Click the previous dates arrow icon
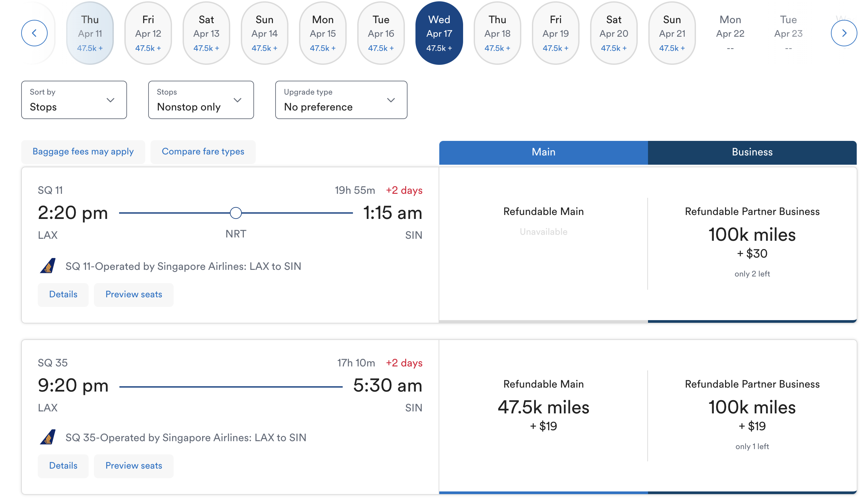Viewport: 864px width, 504px height. tap(34, 33)
